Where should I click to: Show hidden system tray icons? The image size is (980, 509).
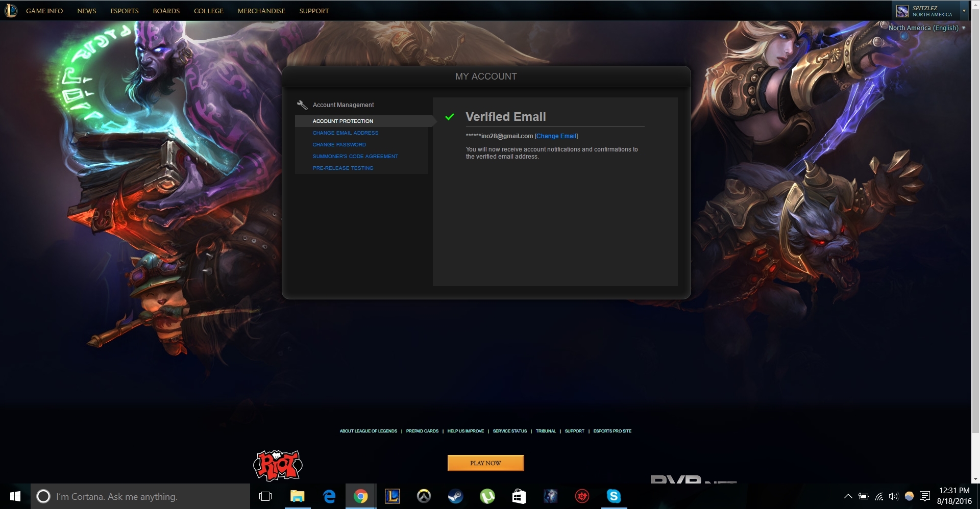[848, 496]
